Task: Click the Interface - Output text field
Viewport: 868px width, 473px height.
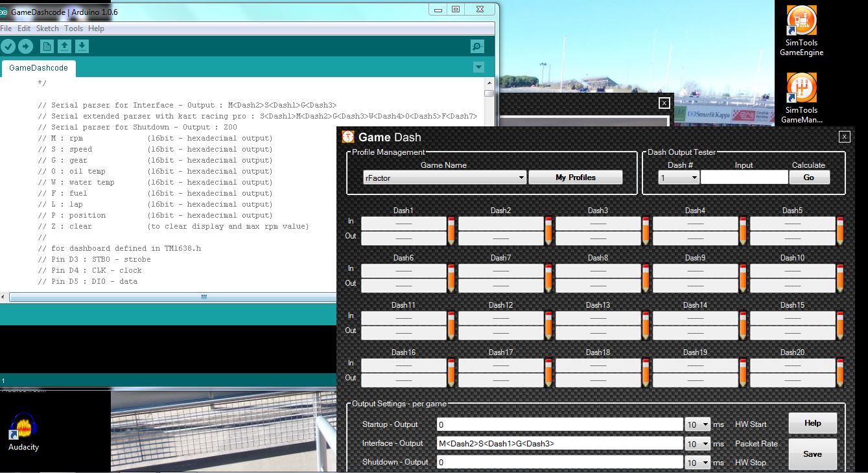Action: [560, 444]
